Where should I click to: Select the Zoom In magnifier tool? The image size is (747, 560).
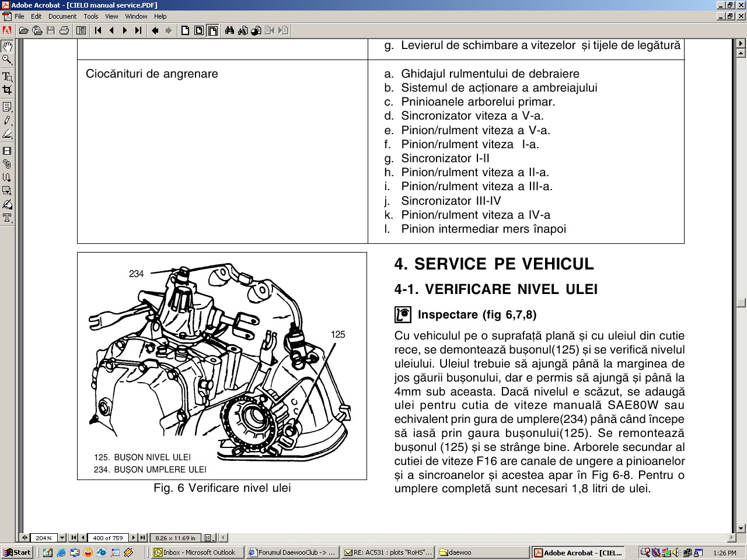click(7, 60)
